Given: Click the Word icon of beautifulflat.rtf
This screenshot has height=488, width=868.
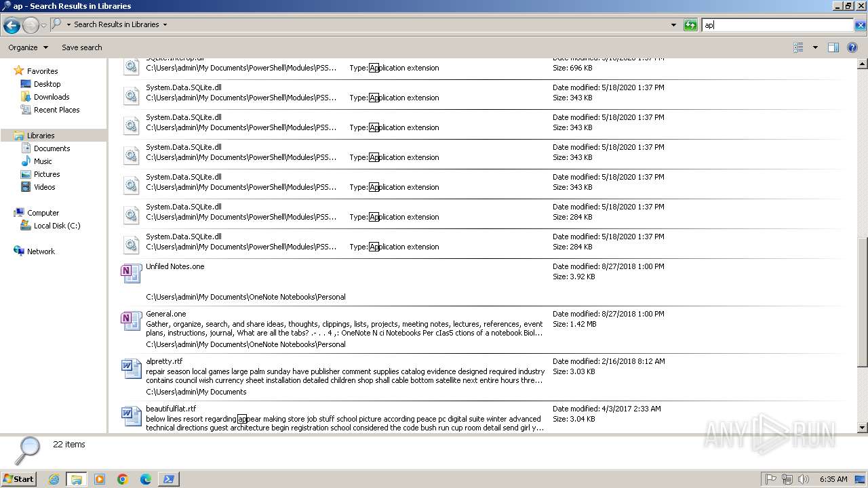Looking at the screenshot, I should [x=131, y=416].
